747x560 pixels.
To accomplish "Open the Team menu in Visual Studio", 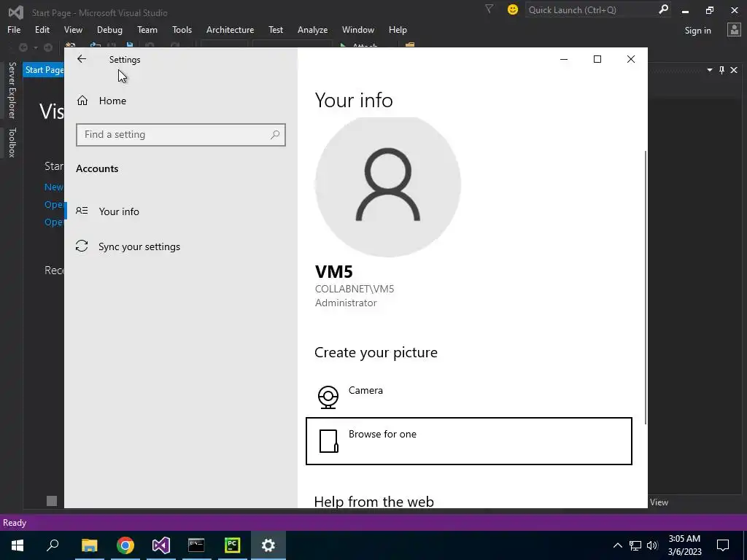I will tap(147, 29).
